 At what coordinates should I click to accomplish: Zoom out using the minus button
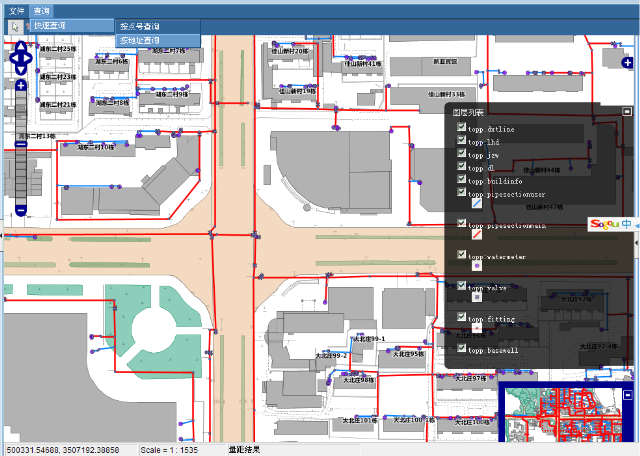[21, 211]
